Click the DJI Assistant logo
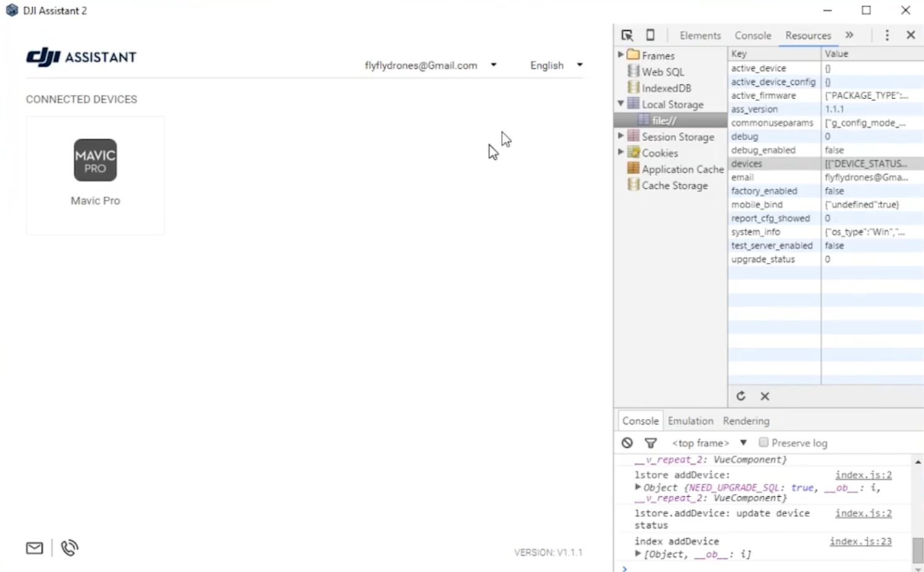Screen dimensions: 924x572 click(x=81, y=57)
